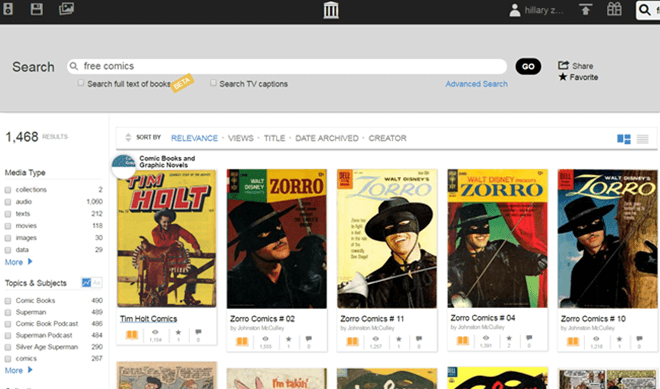Expand More media types

click(19, 262)
